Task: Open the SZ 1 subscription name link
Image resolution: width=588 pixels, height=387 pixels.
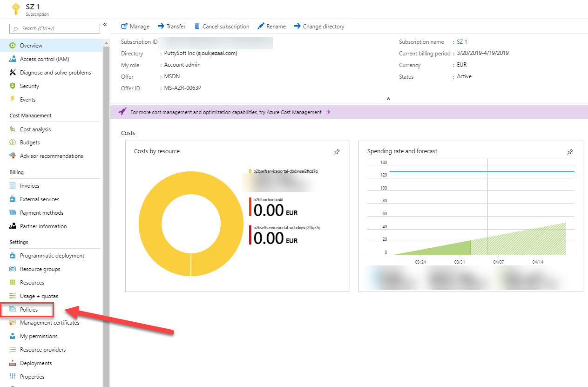Action: point(462,42)
